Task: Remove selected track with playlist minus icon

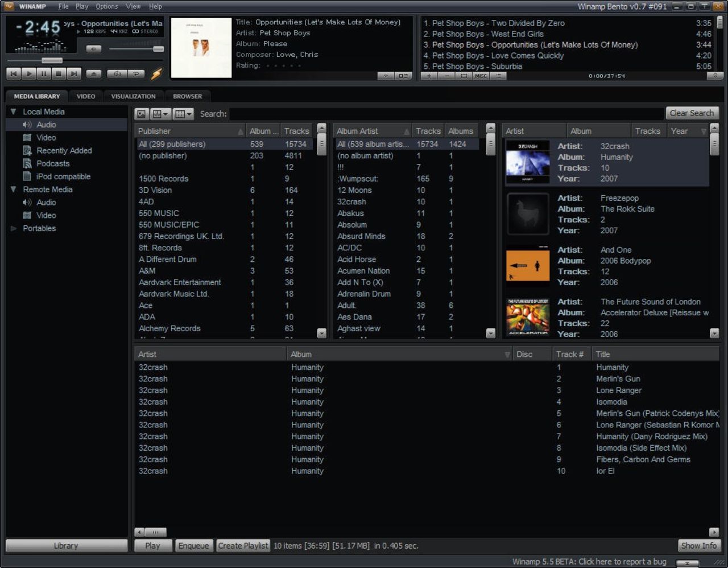Action: click(445, 75)
